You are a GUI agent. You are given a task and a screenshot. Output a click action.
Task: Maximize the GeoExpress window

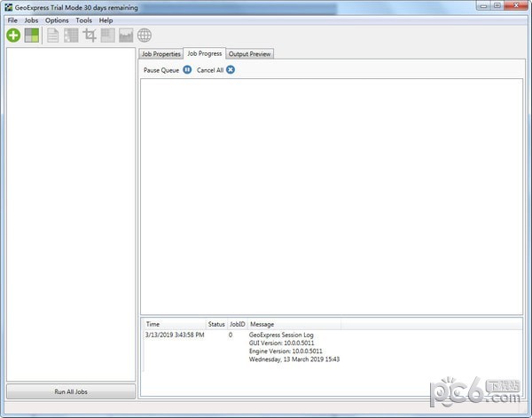point(497,5)
